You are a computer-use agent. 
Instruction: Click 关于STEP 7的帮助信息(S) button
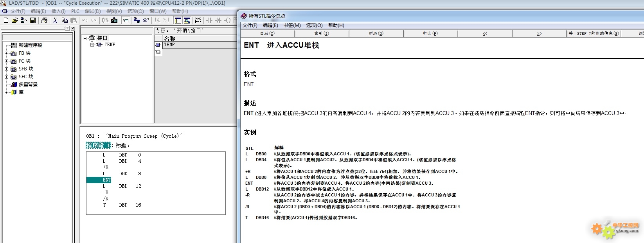pos(594,34)
